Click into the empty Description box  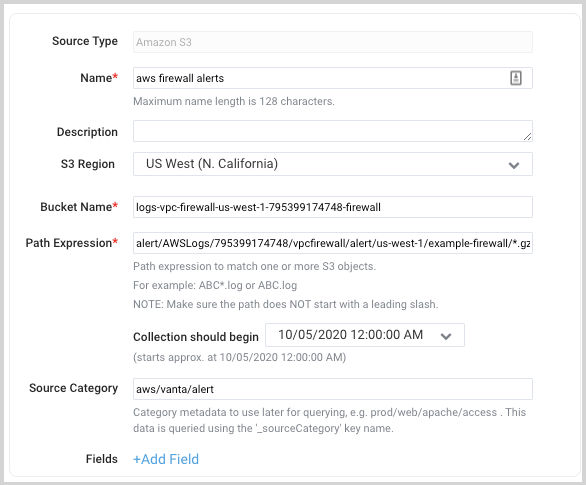[333, 131]
